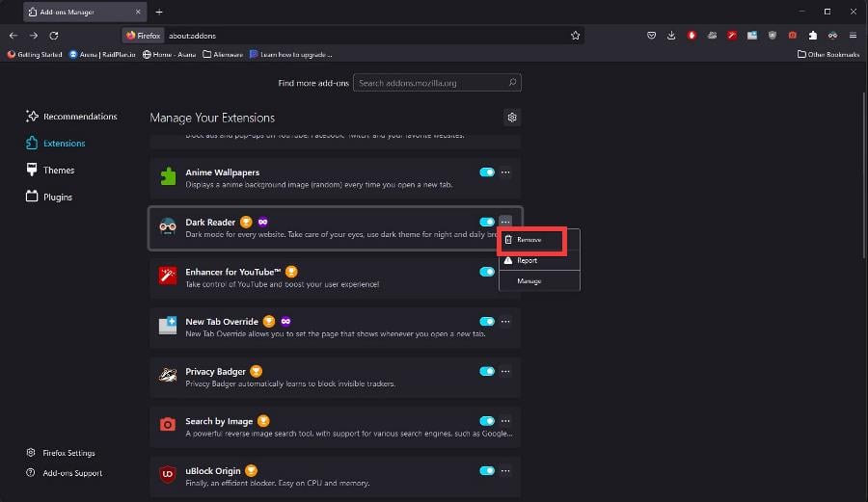The width and height of the screenshot is (868, 502).
Task: Close the Dark Reader more options button
Action: (505, 222)
